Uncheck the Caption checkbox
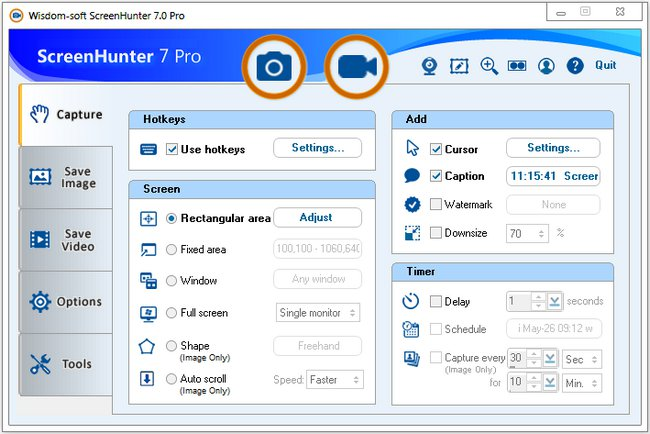This screenshot has height=434, width=650. (x=436, y=176)
